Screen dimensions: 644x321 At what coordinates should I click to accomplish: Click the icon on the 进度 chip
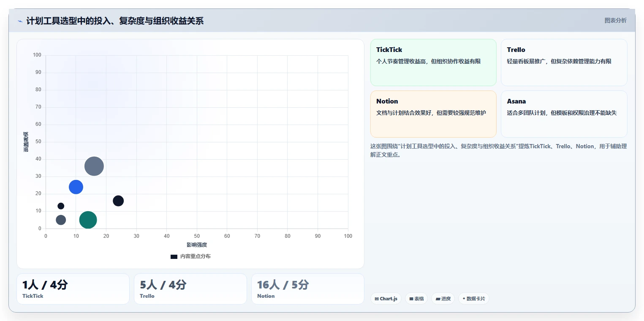coord(438,299)
